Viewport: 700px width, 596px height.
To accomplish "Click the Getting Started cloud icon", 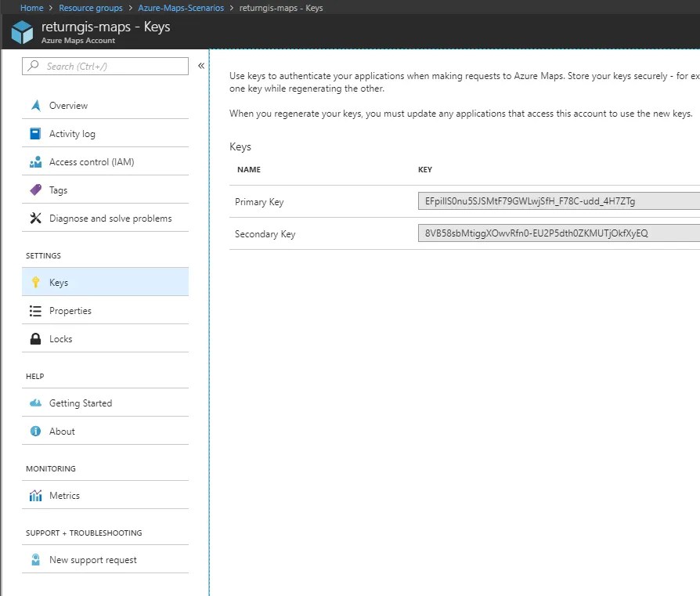I will 36,403.
